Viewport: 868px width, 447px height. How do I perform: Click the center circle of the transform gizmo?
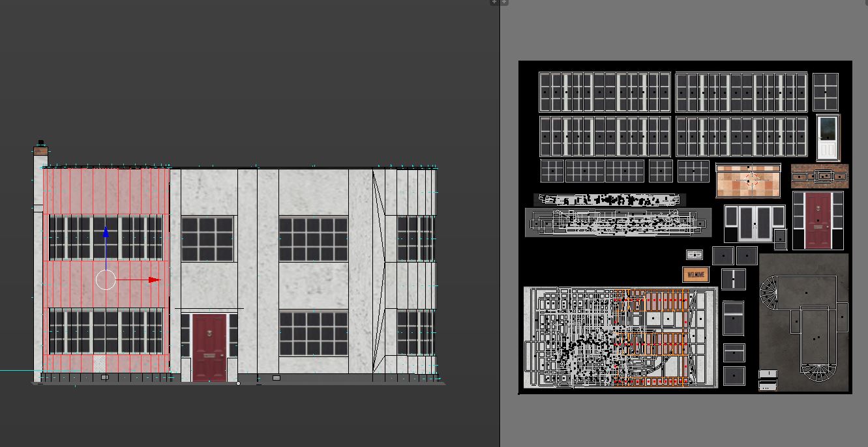[105, 280]
